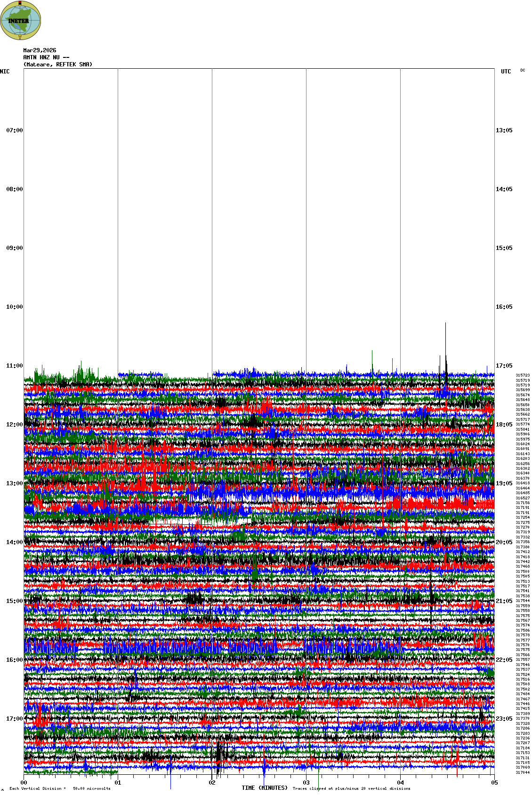Screen dimensions: 532x795
Task: Click the AMTN HNZ NU station header
Action: pyautogui.click(x=46, y=57)
